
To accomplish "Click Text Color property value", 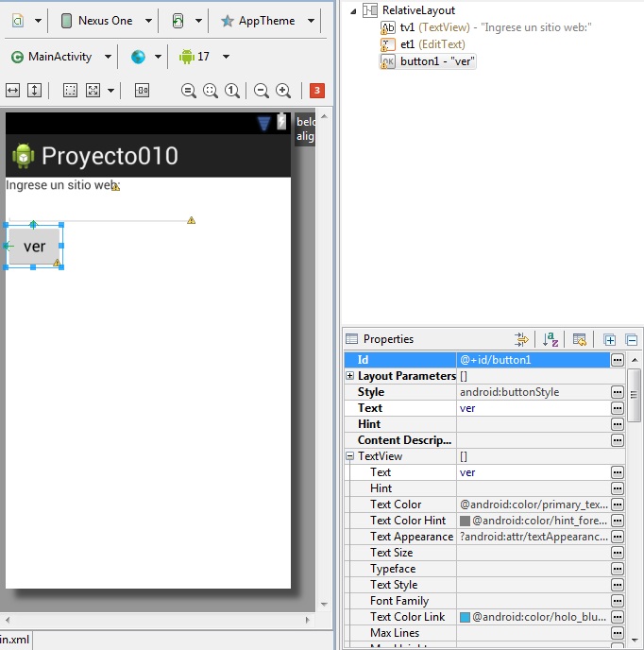I will [533, 505].
